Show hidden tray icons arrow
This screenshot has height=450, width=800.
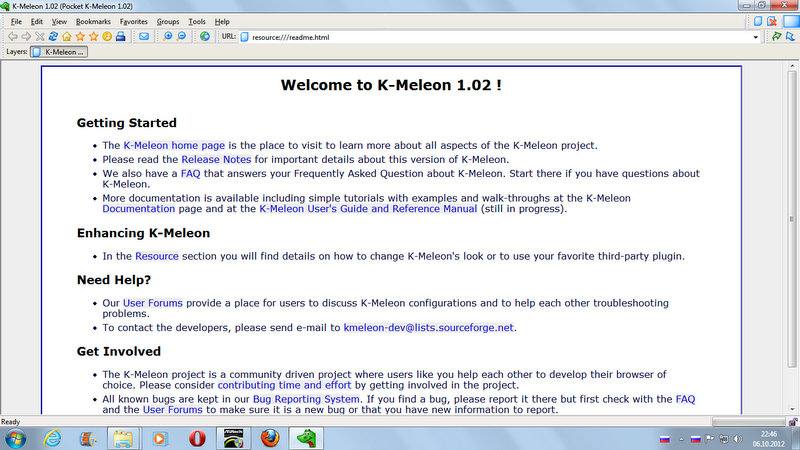tap(681, 439)
